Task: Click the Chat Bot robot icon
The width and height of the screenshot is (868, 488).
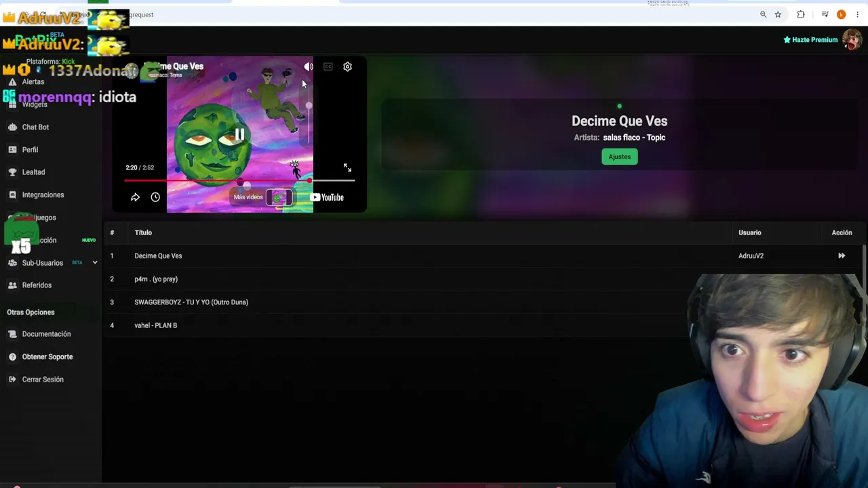Action: (x=12, y=127)
